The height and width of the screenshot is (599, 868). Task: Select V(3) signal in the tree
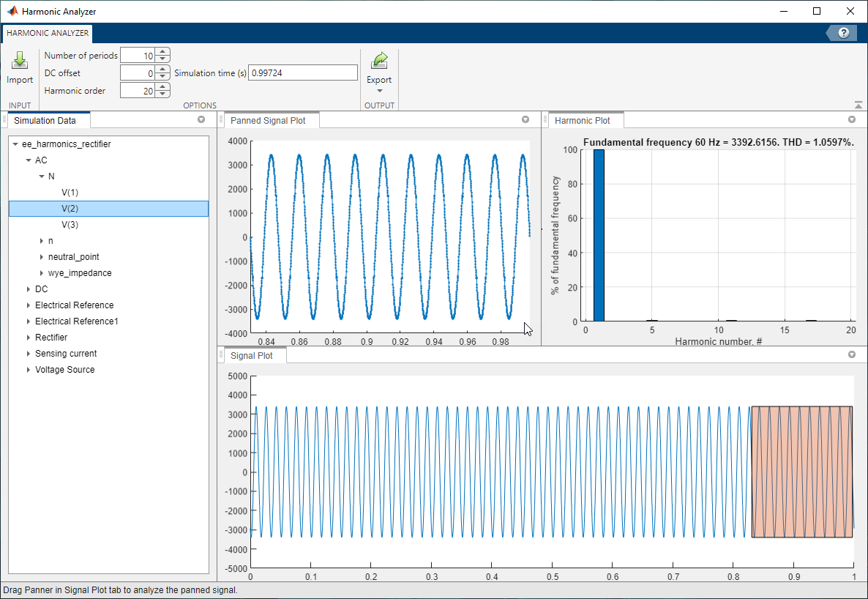70,224
